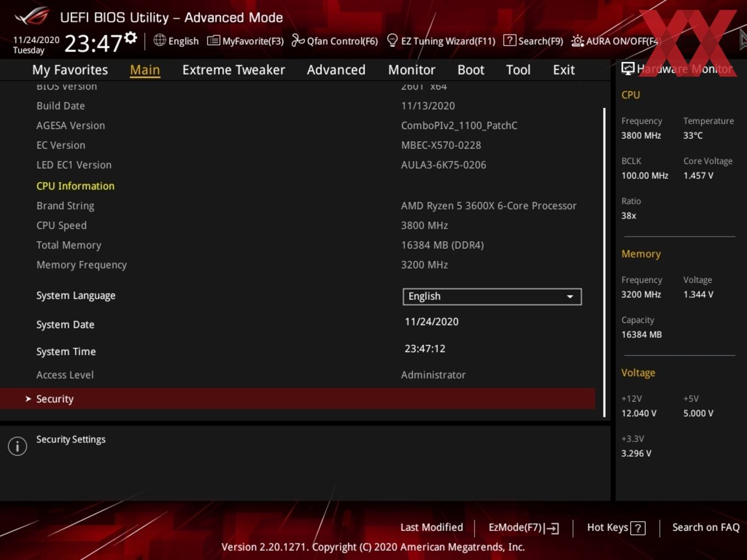Click the System Language label
Viewport: 747px width, 560px height.
[x=76, y=295]
